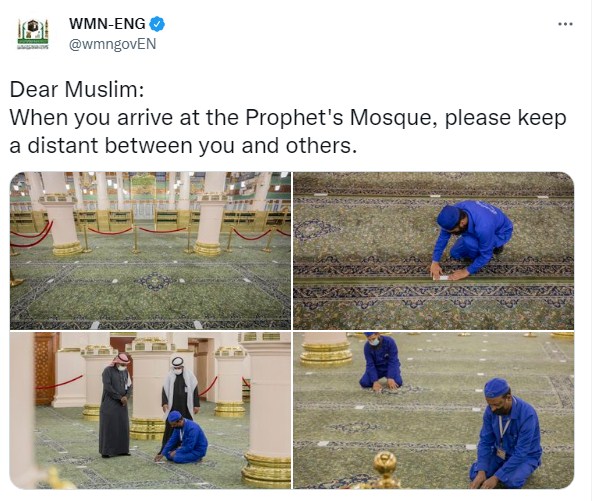
Task: Click the blue verified badge
Action: click(x=157, y=24)
